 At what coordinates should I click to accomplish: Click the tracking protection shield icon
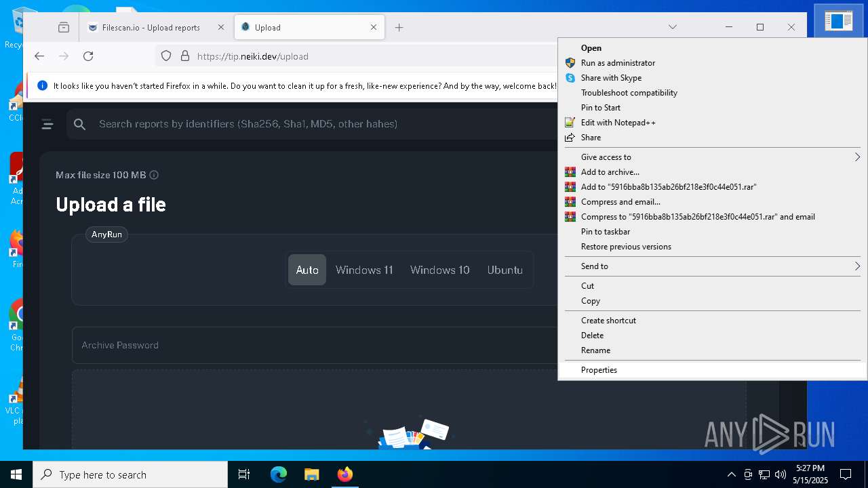tap(166, 56)
